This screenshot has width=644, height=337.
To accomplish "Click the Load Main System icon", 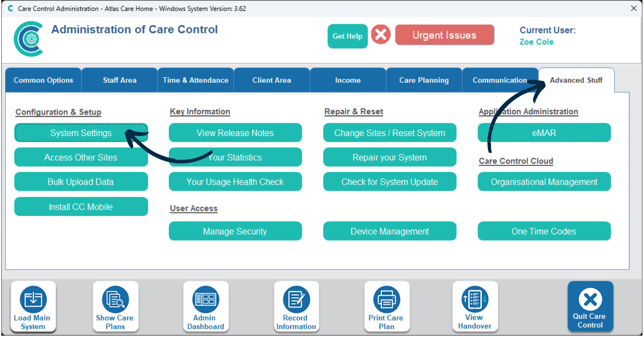I will click(x=33, y=307).
